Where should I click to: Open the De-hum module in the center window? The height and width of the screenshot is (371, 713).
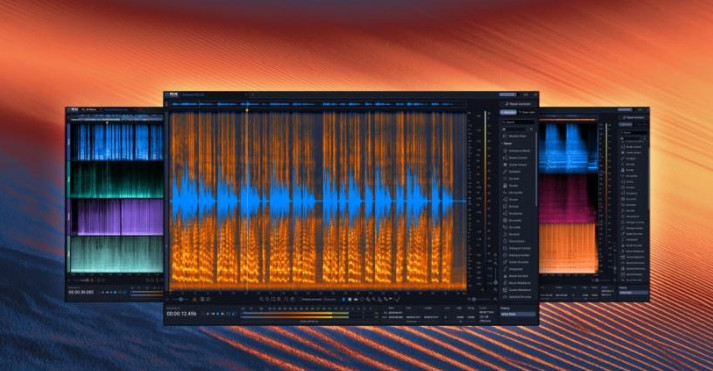coord(511,206)
